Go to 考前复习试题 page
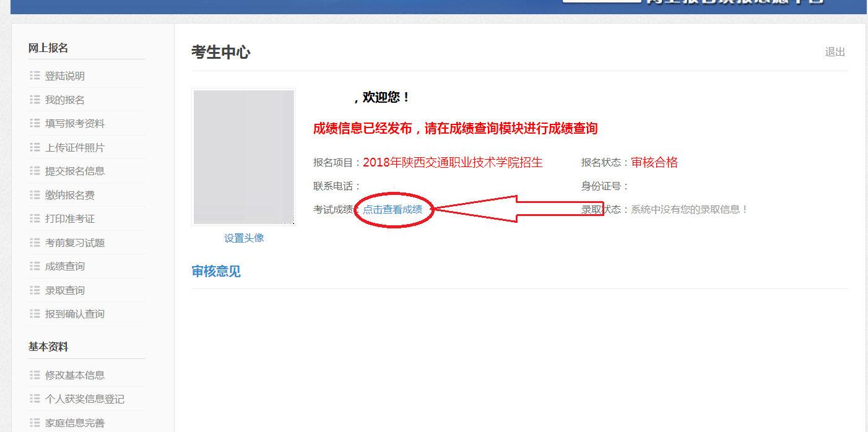Viewport: 868px width, 432px height. coord(75,243)
